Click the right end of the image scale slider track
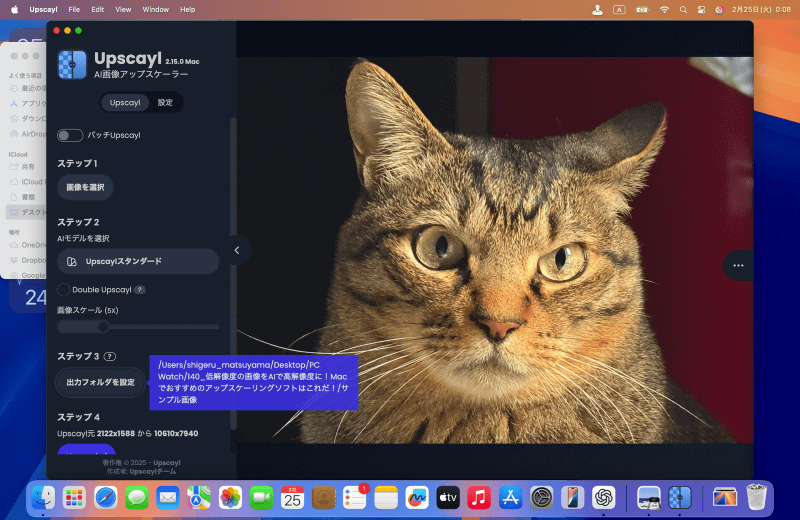This screenshot has width=800, height=520. point(217,327)
